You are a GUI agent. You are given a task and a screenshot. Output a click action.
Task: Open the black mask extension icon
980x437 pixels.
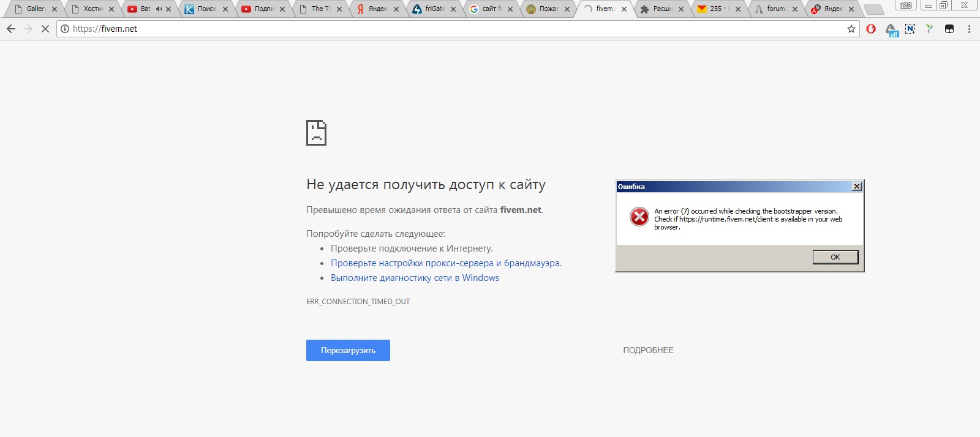pyautogui.click(x=949, y=29)
